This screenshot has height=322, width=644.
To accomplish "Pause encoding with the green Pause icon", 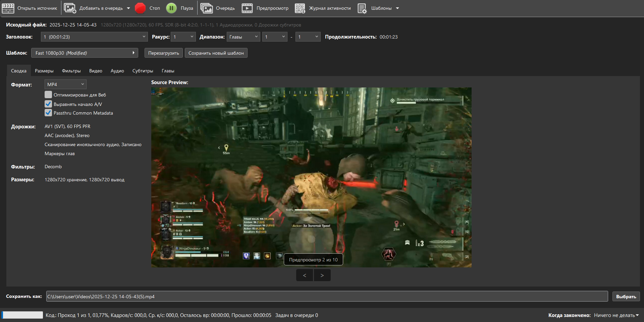I will point(171,8).
